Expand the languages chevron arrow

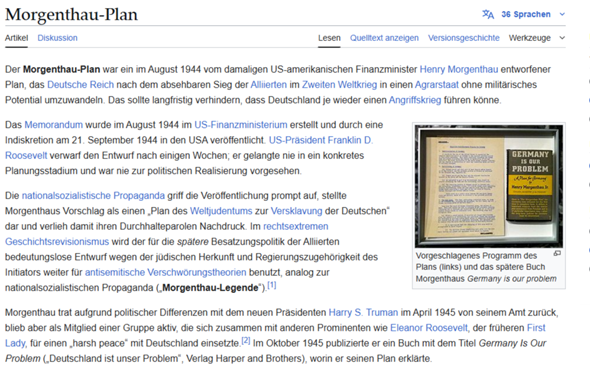pyautogui.click(x=562, y=14)
